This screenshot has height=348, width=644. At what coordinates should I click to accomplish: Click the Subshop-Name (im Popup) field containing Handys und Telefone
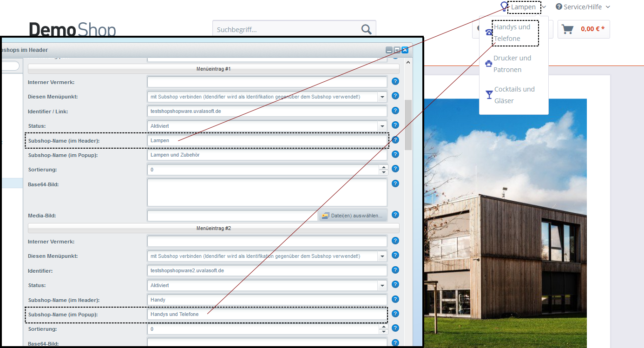267,315
